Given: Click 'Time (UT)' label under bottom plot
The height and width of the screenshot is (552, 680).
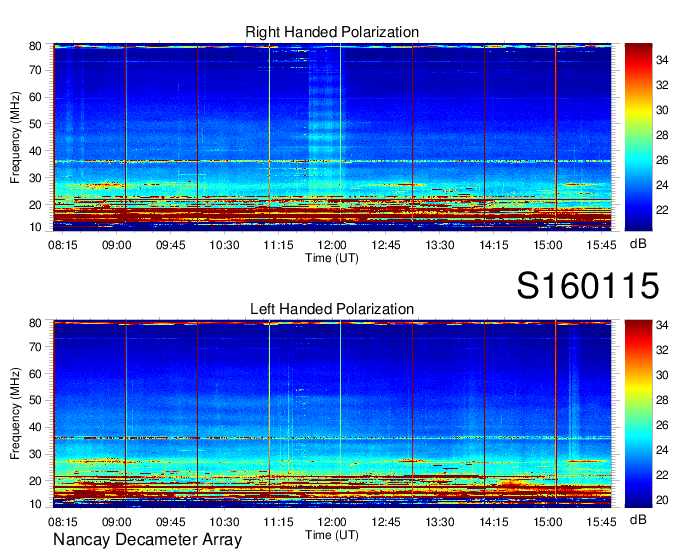Looking at the screenshot, I should [x=332, y=535].
